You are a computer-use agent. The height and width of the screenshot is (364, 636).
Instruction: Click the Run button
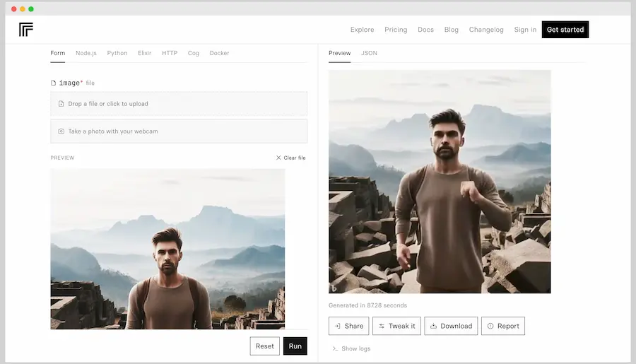pyautogui.click(x=295, y=346)
